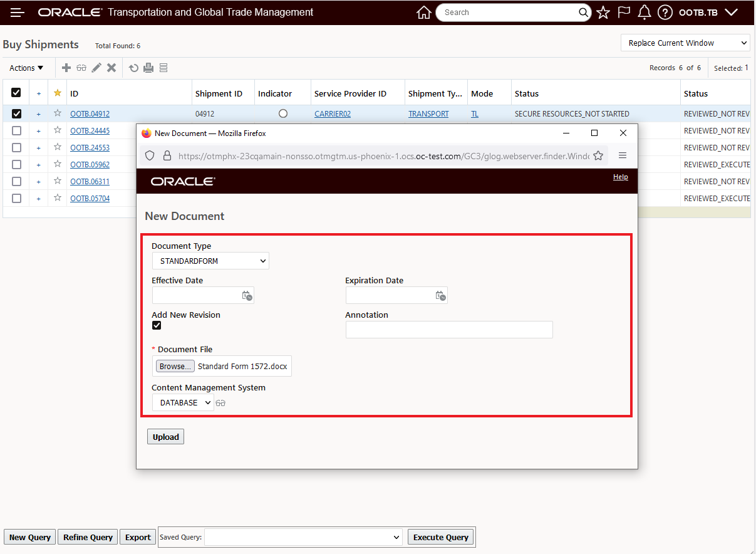Click the View glasses icon in the toolbar
Screen dimensions: 756x554
81,68
